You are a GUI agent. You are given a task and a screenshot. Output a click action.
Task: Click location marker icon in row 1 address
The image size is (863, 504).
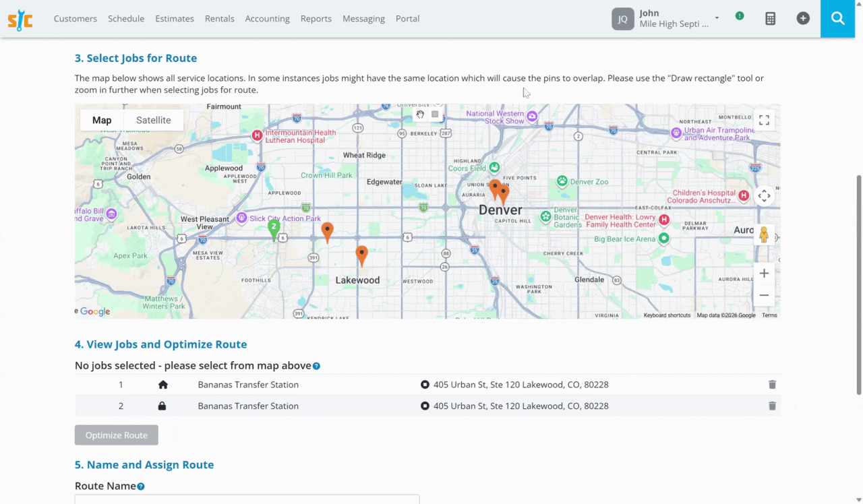pos(425,385)
